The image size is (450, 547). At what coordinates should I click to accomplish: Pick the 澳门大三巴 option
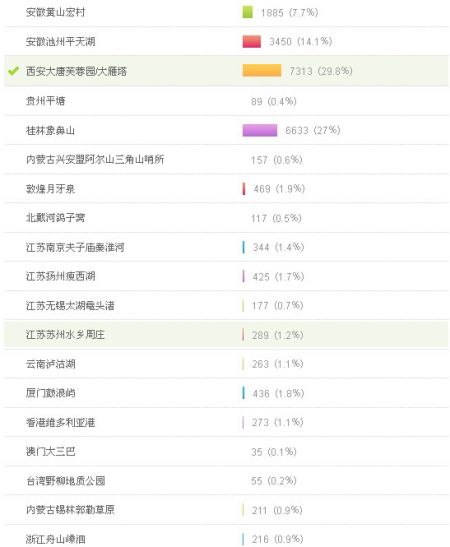(226, 452)
